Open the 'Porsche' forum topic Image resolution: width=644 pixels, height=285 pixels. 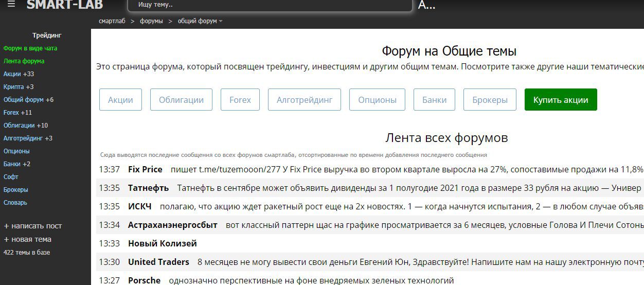tap(144, 280)
